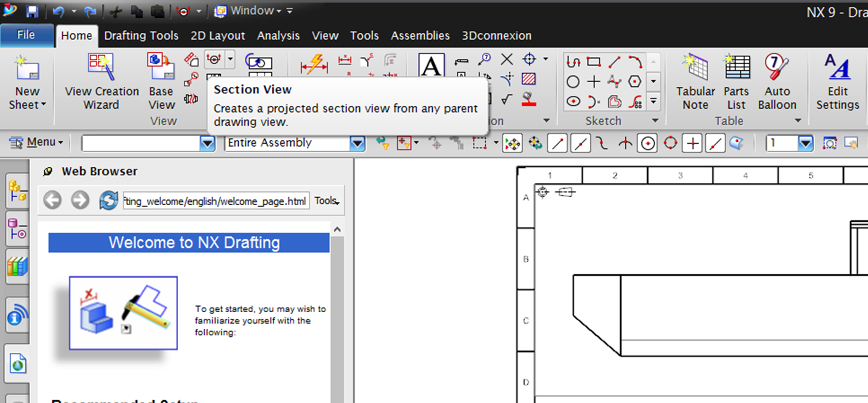The image size is (868, 403).
Task: Undo the last action
Action: point(58,11)
